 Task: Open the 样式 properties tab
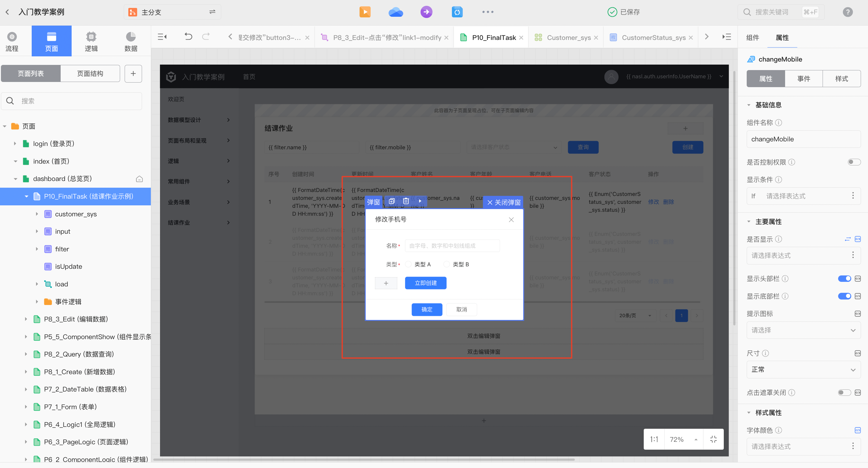coord(841,79)
